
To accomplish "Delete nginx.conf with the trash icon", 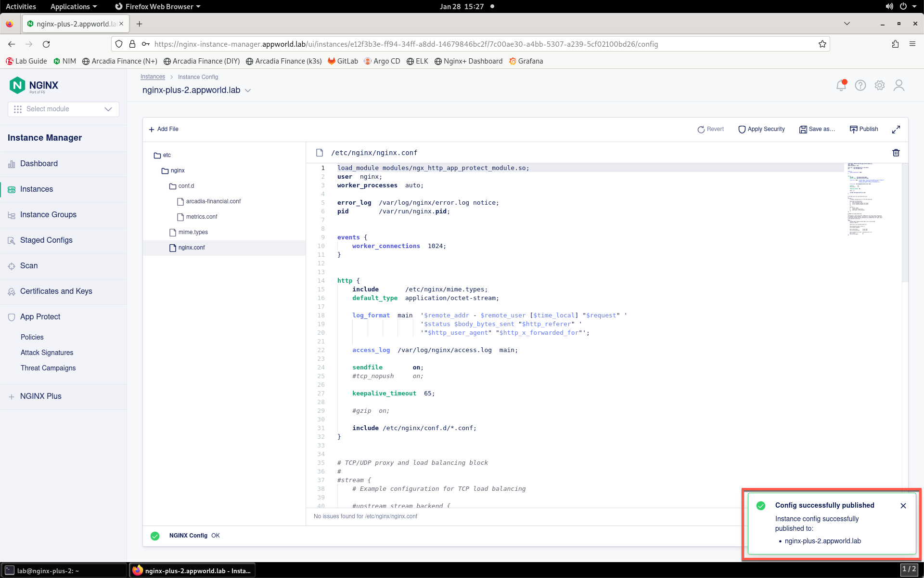I will [896, 153].
